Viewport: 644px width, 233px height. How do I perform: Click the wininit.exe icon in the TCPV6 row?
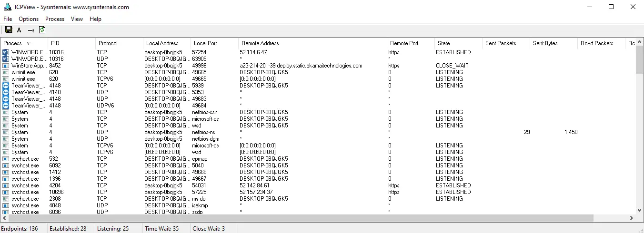[x=6, y=79]
